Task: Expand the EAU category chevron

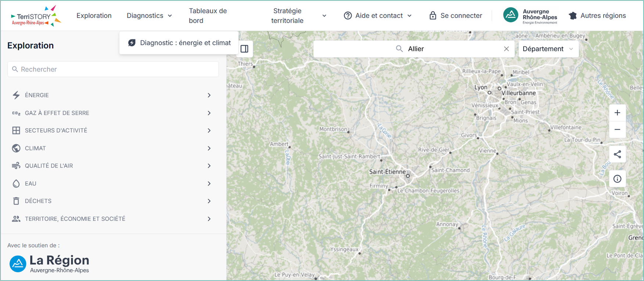Action: (x=209, y=183)
